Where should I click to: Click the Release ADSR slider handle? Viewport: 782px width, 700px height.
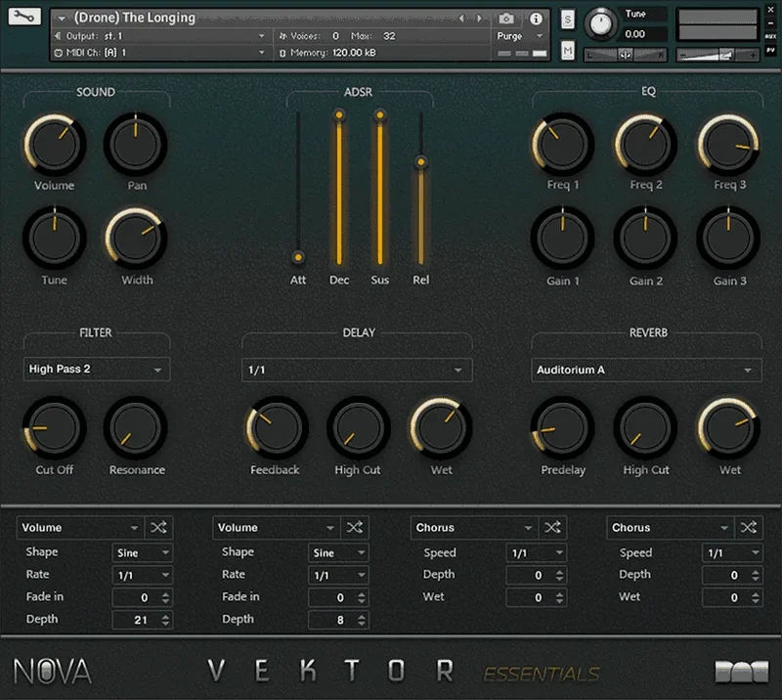click(421, 162)
